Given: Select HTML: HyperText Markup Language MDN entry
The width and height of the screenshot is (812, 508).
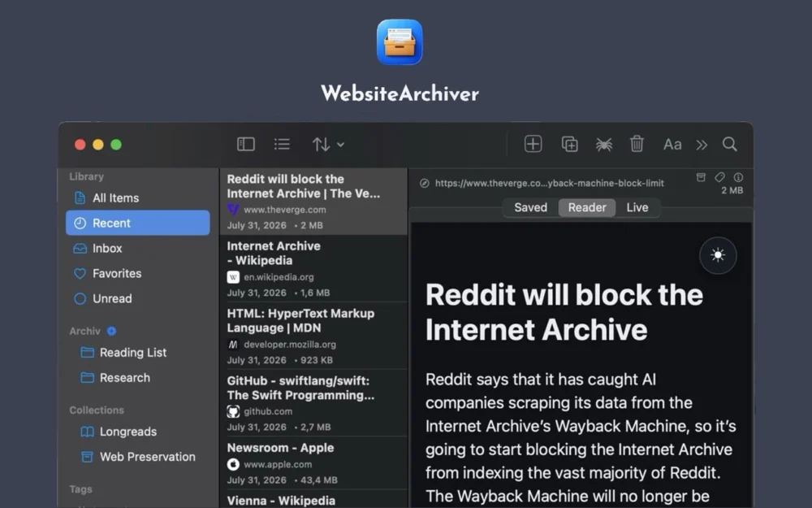Looking at the screenshot, I should click(x=313, y=336).
